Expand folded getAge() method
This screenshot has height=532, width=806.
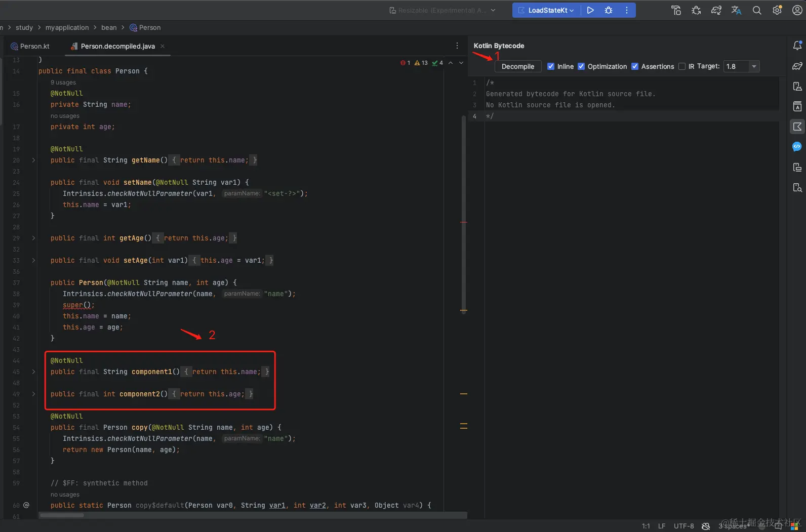tap(33, 238)
